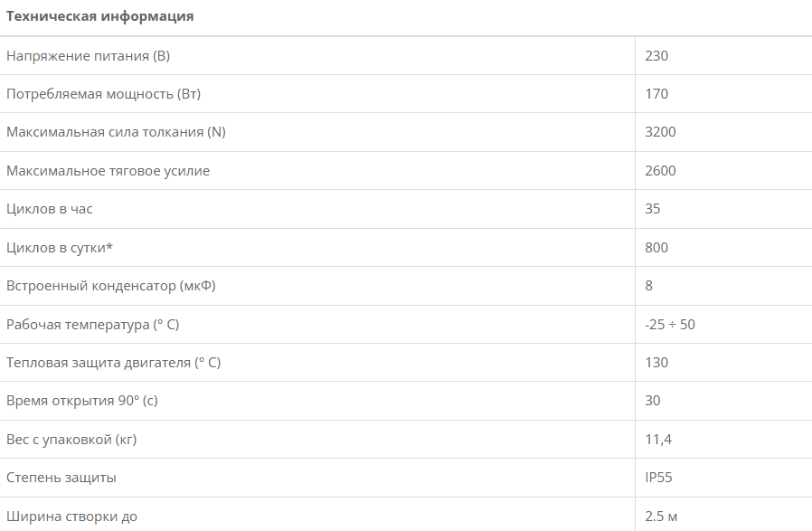The image size is (812, 531).
Task: Select the package weight value 11,4
Action: point(658,440)
